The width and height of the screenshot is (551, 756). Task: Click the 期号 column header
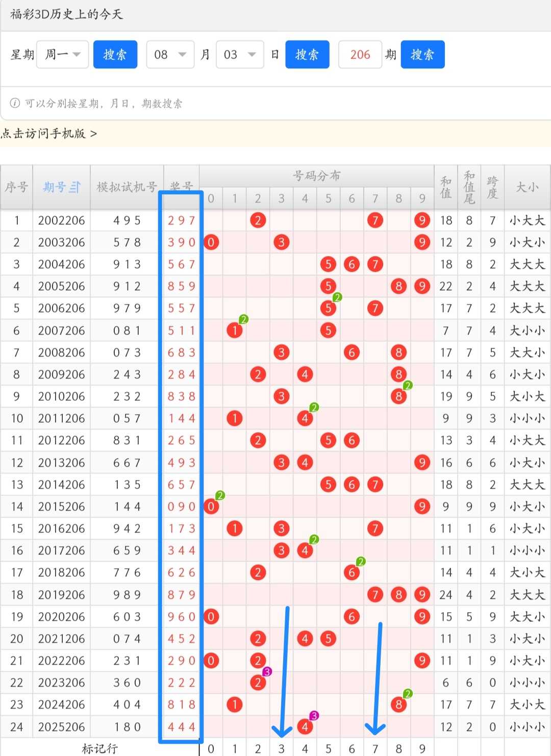click(61, 187)
